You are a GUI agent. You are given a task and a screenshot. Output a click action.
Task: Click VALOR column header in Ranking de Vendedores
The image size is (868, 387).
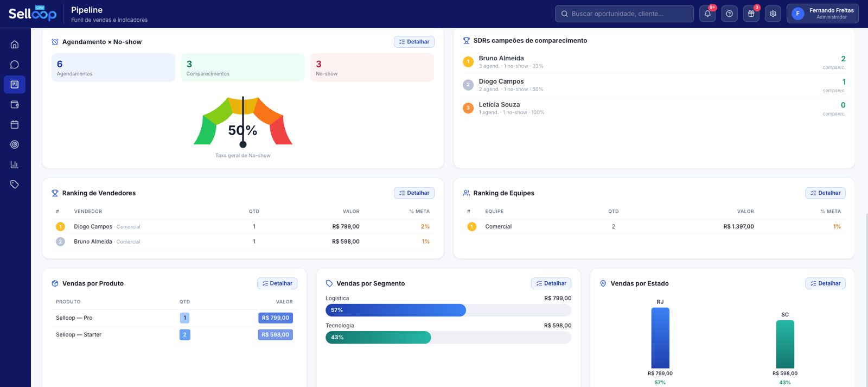[351, 212]
